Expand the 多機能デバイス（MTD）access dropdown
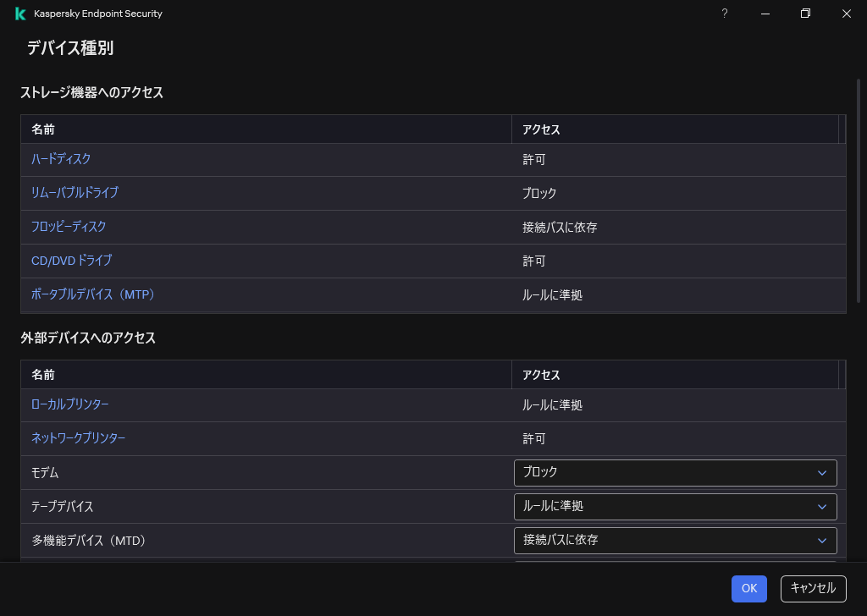 tap(820, 541)
